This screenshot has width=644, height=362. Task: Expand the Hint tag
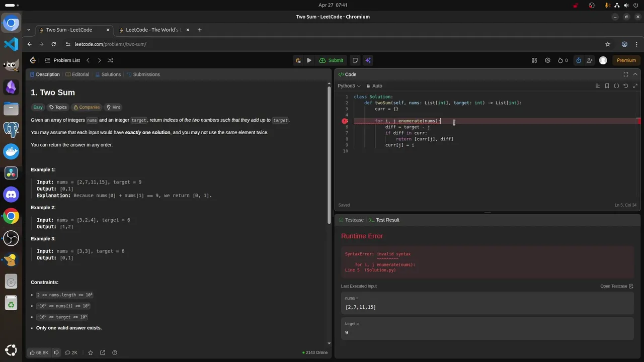[113, 107]
